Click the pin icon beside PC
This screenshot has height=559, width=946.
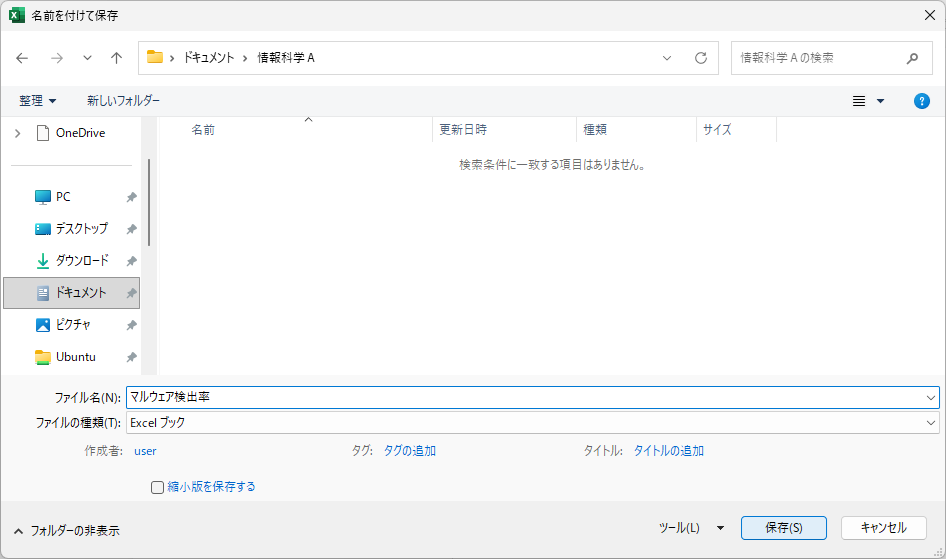[131, 197]
